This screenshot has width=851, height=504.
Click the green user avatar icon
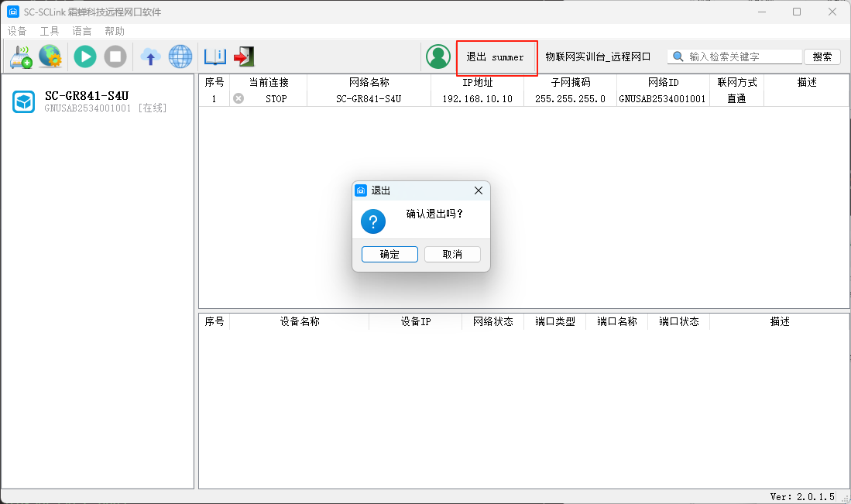tap(438, 57)
